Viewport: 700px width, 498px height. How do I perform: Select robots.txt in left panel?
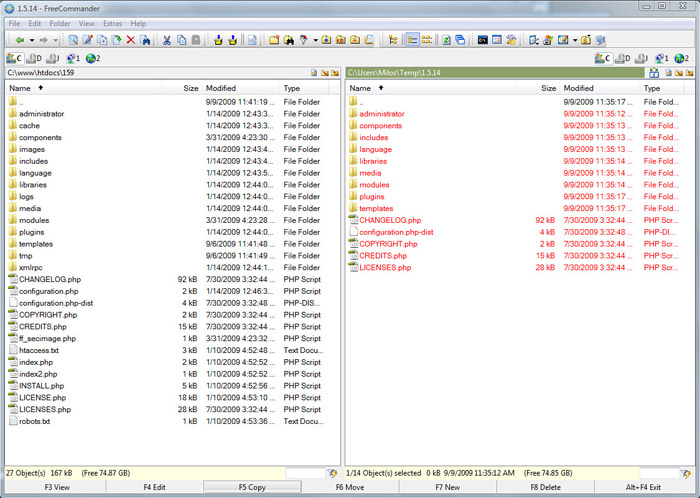pos(34,421)
